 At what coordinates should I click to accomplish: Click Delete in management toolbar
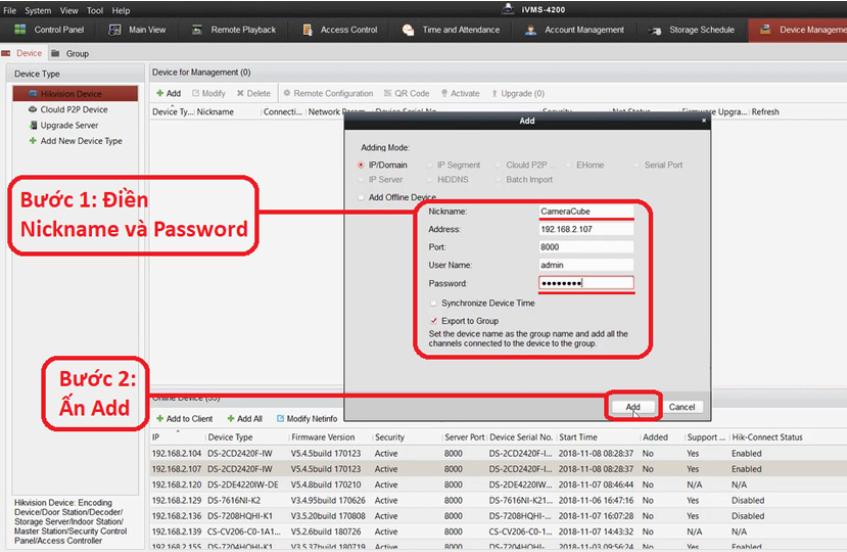tap(253, 93)
